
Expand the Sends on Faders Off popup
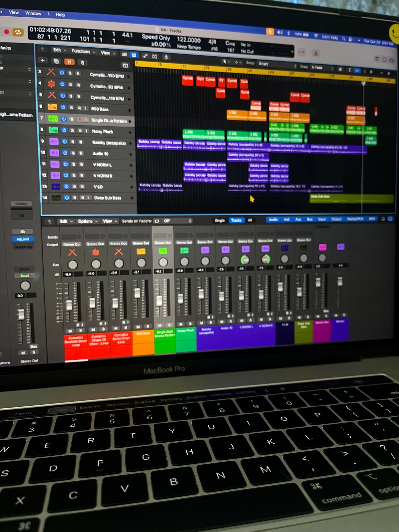click(177, 221)
